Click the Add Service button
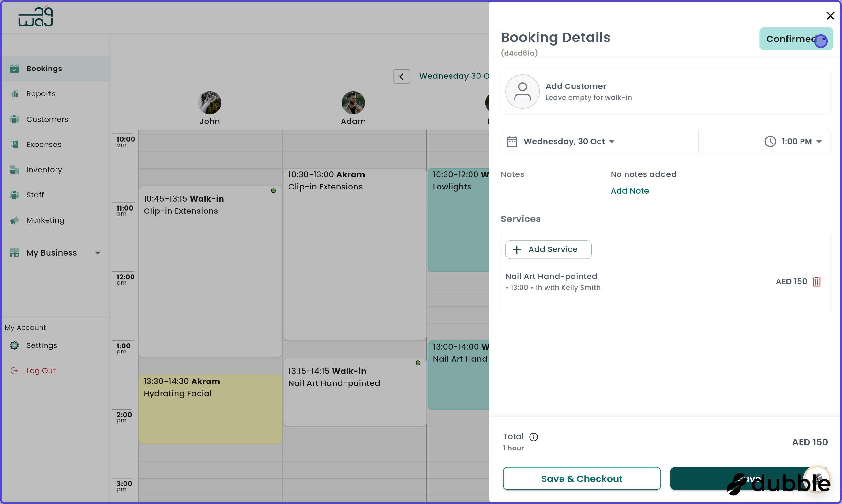Image resolution: width=842 pixels, height=504 pixels. [548, 249]
